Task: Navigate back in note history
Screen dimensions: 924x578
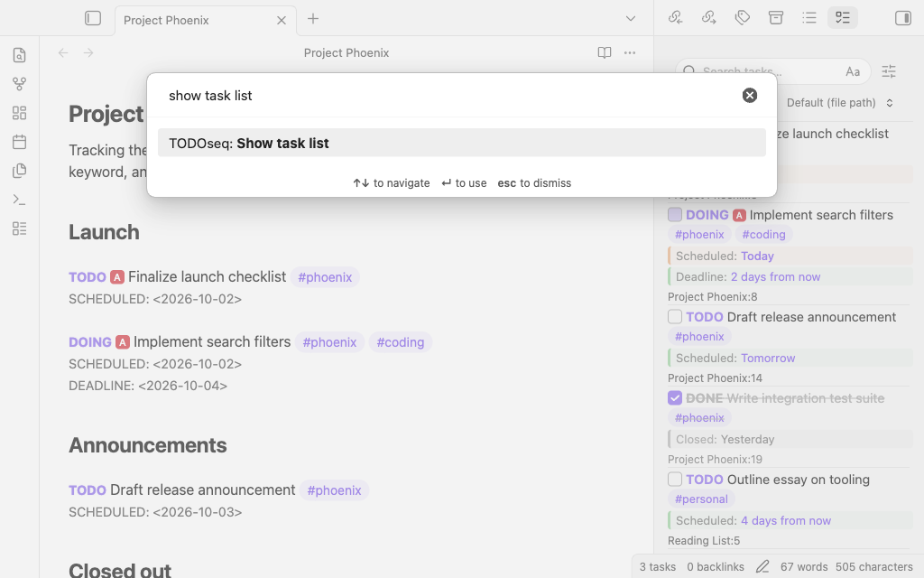Action: [63, 53]
